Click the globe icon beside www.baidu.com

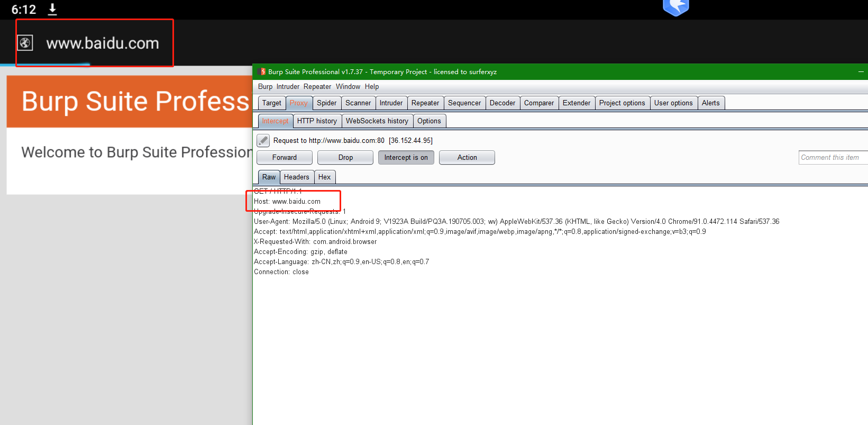tap(25, 43)
